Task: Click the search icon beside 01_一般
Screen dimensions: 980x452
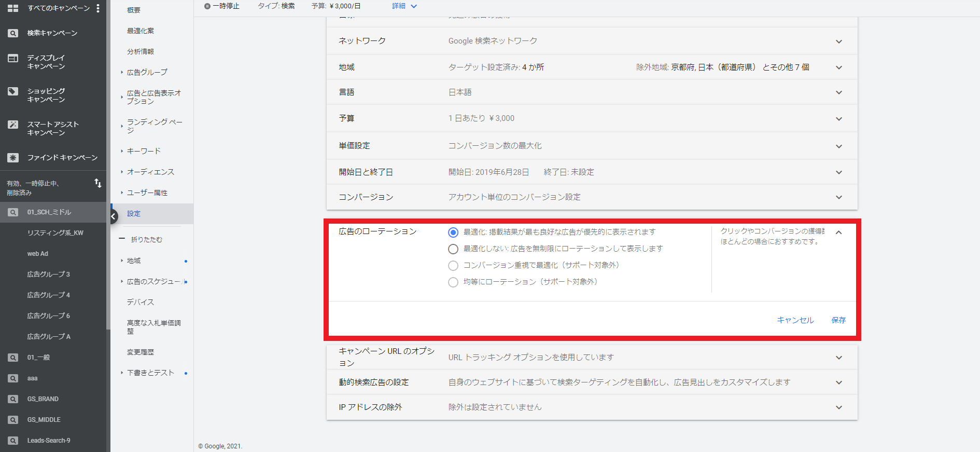Action: point(13,358)
